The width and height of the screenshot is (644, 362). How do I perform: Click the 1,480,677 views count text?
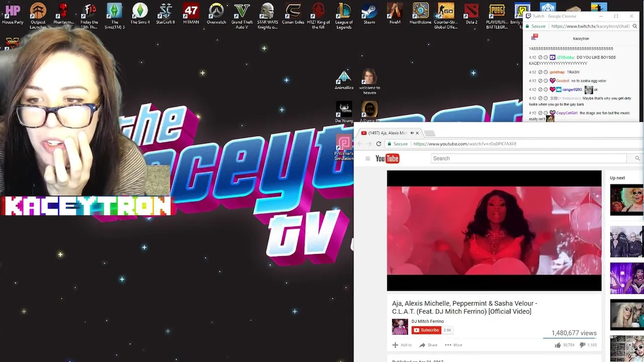(x=574, y=333)
